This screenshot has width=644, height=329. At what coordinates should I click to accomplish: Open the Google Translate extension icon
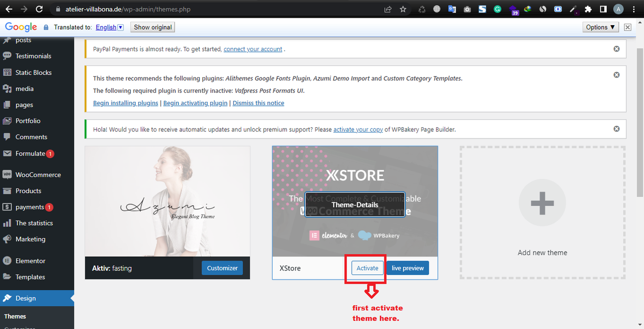click(452, 9)
